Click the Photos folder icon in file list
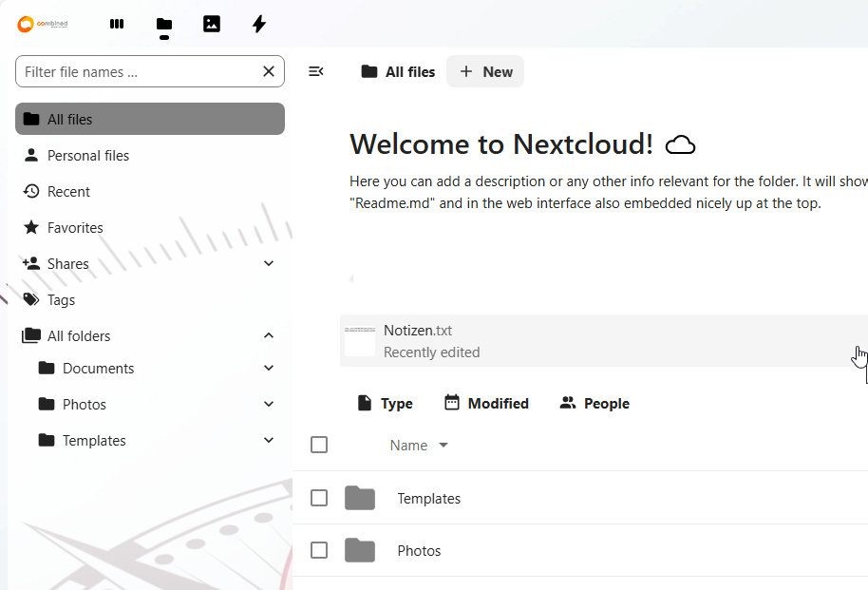Viewport: 868px width, 590px height. 360,550
